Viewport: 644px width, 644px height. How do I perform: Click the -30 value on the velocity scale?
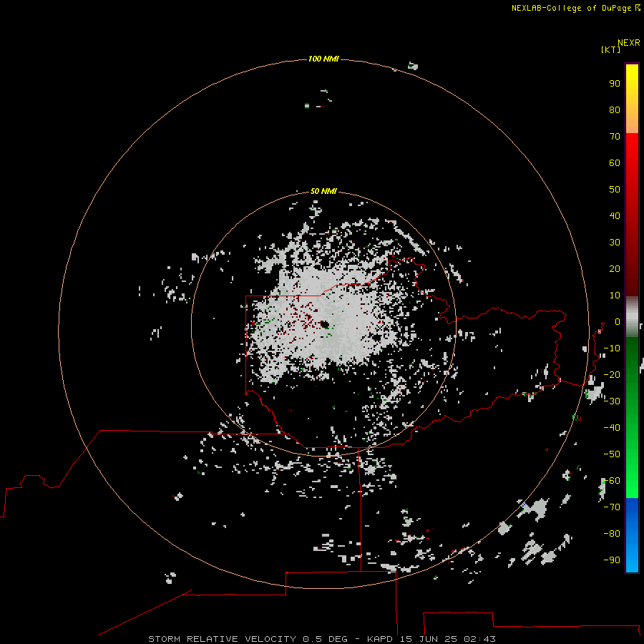point(612,401)
